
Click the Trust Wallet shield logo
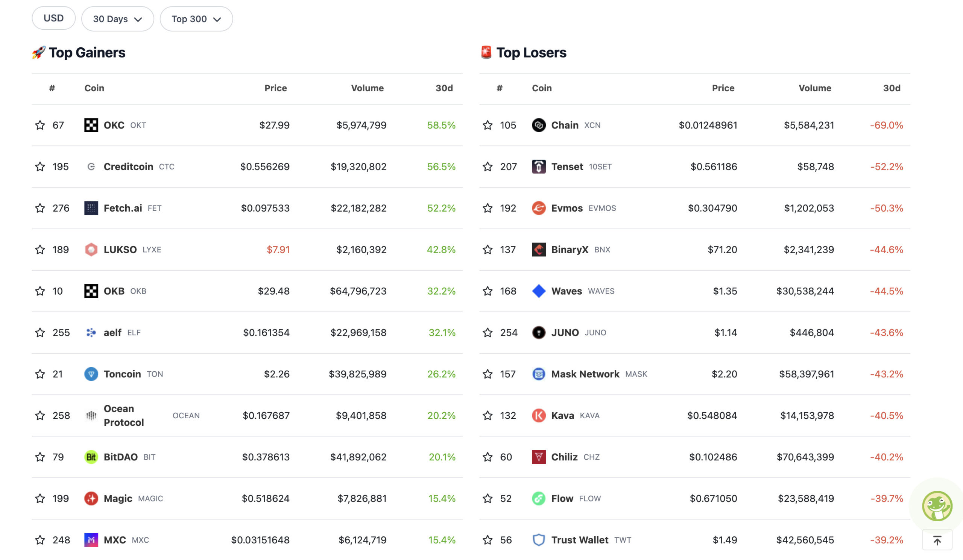click(539, 540)
